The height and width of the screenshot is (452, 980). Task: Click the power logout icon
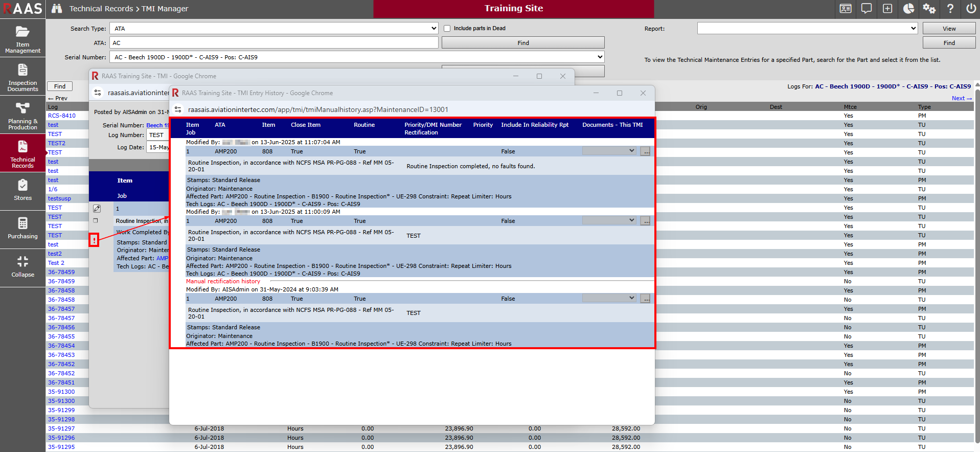coord(971,9)
